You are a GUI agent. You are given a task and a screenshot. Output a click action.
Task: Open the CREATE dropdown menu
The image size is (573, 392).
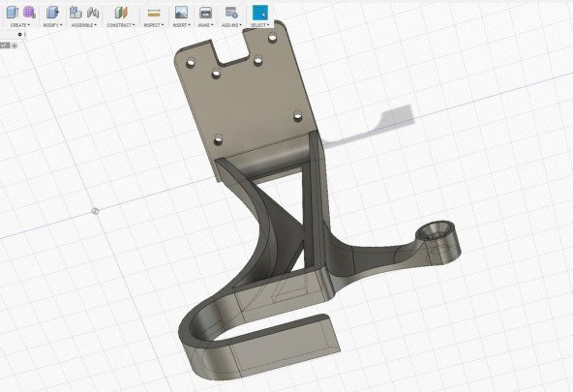coord(19,25)
